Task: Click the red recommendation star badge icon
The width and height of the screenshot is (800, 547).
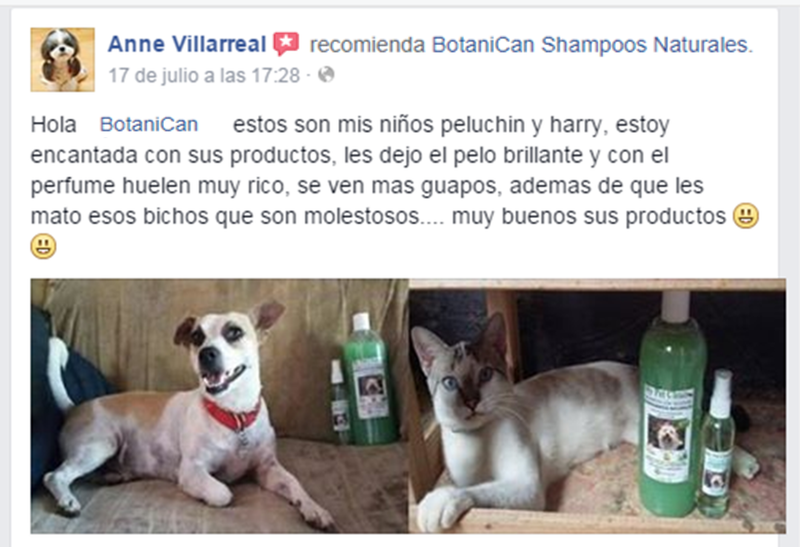Action: [286, 44]
